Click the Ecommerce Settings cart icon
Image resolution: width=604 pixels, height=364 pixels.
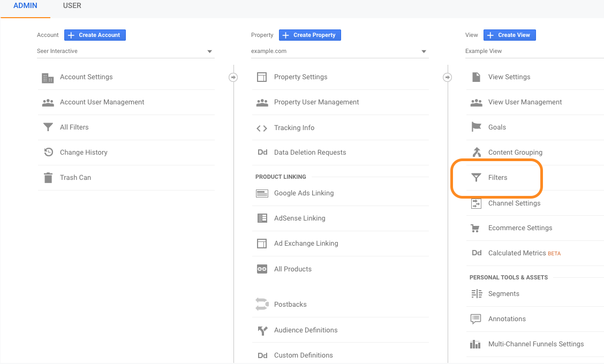(476, 228)
